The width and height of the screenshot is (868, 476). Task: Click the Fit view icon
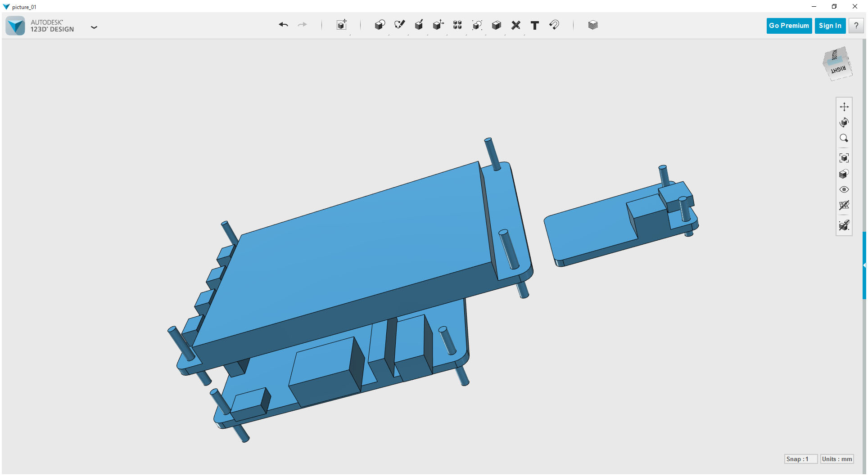(844, 158)
